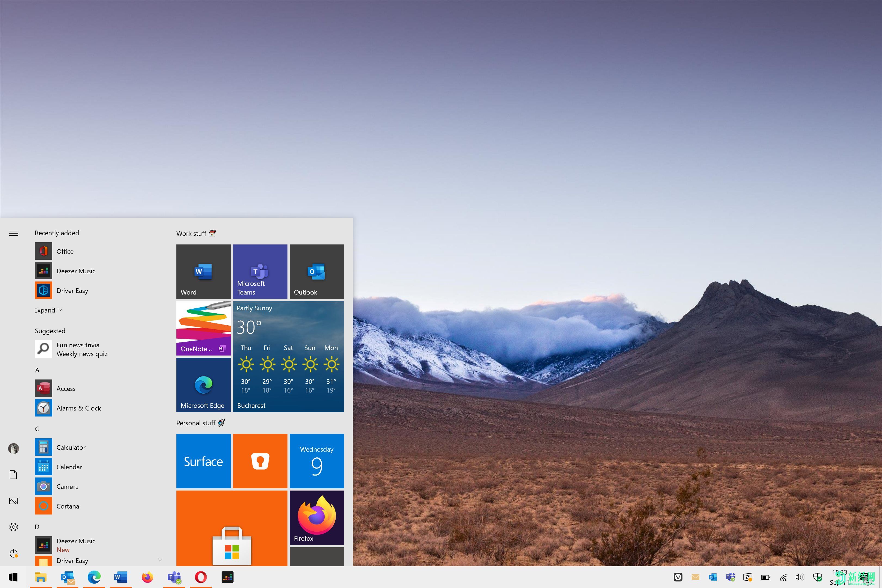Select the Wednesday 9 calendar tile
882x588 pixels.
(x=316, y=462)
